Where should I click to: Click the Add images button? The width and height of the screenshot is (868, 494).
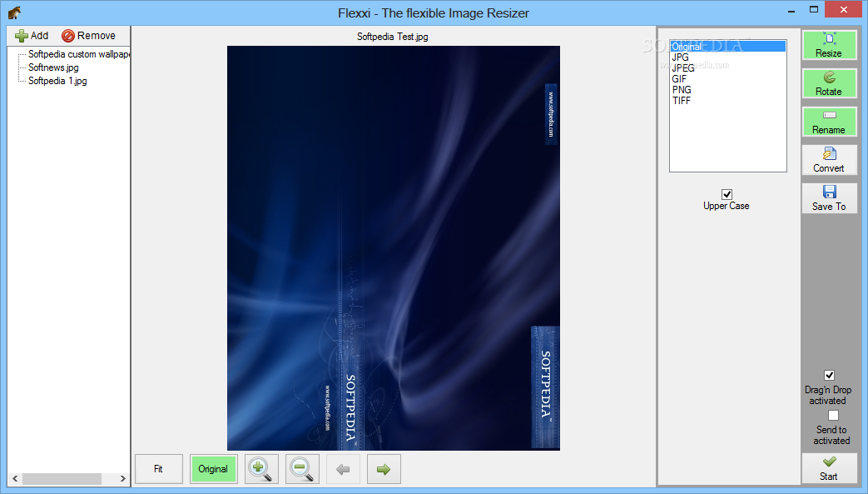click(32, 36)
